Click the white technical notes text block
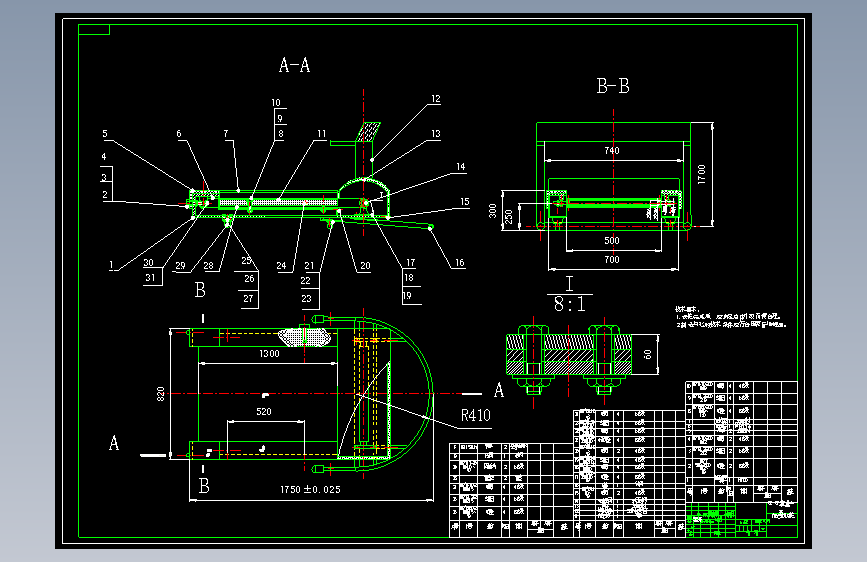Viewport: 867px width, 562px height. [730, 317]
